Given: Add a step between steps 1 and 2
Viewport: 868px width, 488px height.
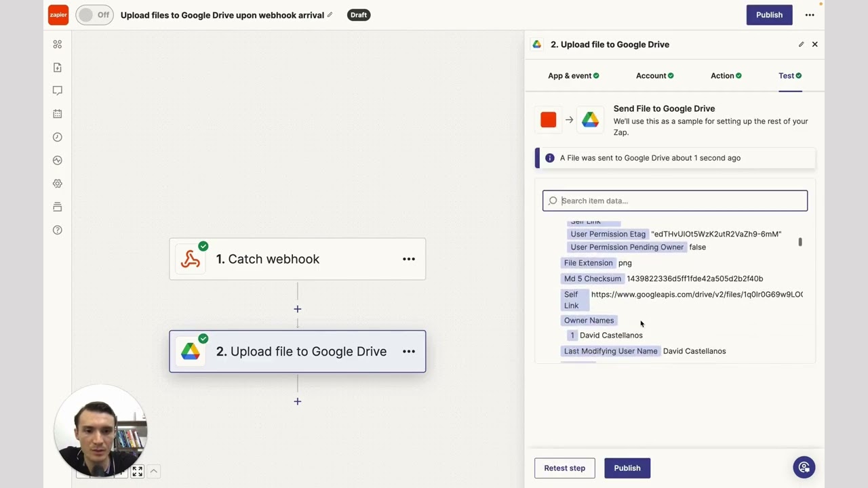Looking at the screenshot, I should click(298, 309).
